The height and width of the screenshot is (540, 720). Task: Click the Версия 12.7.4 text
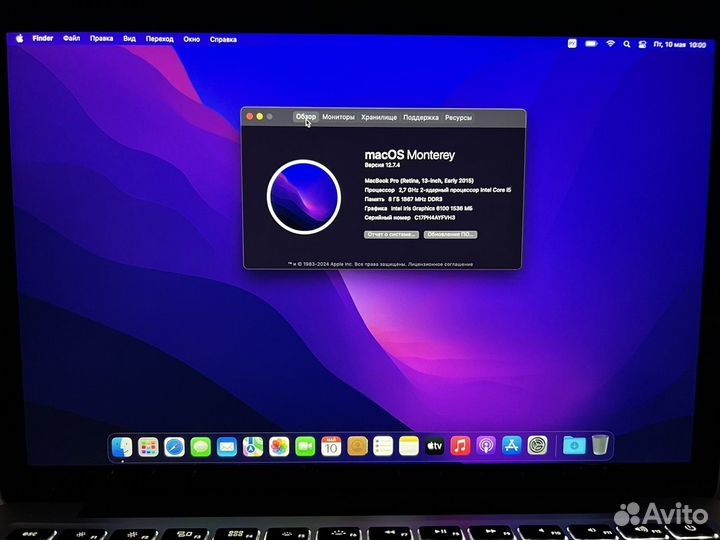[382, 165]
